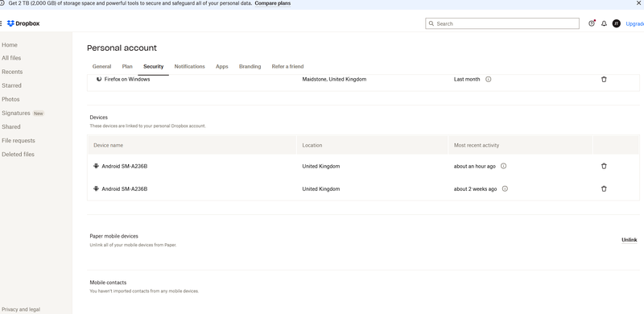Viewport: 644px width, 314px height.
Task: Click the Devices section heading
Action: click(98, 117)
